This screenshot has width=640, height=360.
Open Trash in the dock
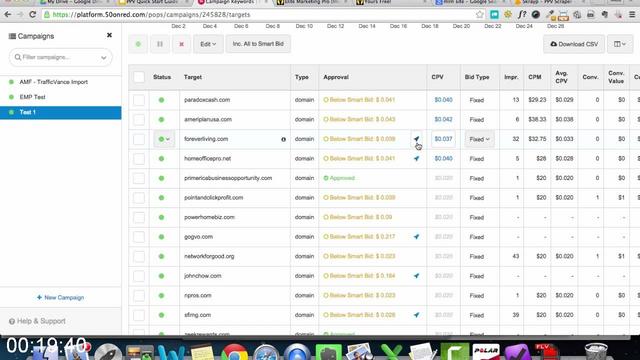(x=596, y=352)
